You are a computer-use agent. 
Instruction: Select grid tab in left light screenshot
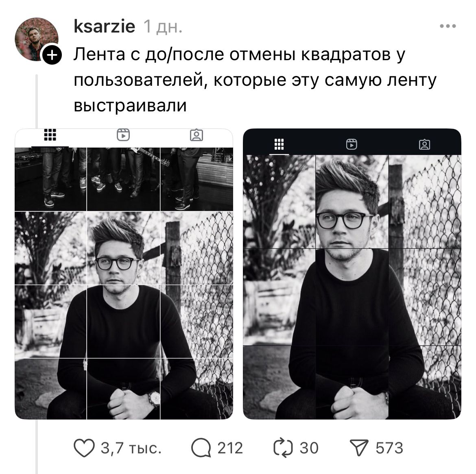[50, 135]
